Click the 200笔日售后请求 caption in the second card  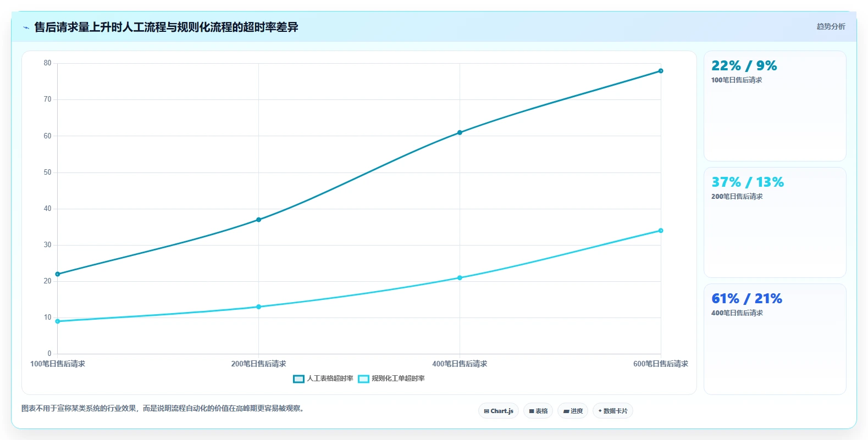tap(737, 197)
